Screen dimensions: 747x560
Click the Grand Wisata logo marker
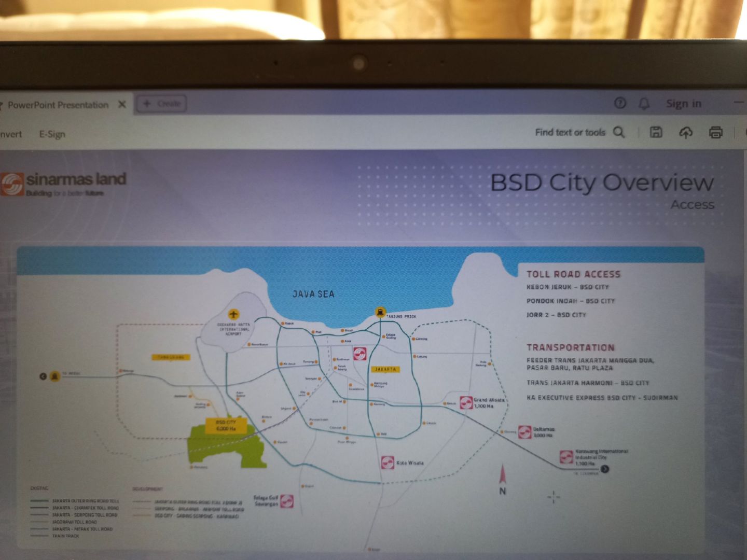click(x=466, y=402)
